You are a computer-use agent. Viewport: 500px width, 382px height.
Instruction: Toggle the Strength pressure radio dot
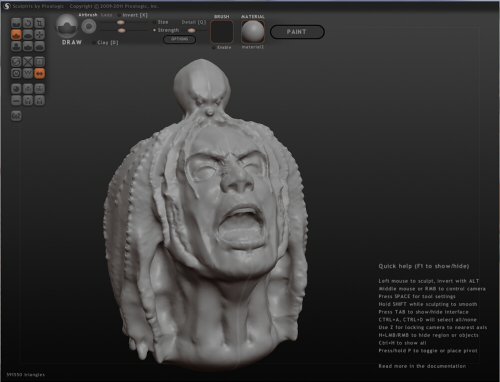point(154,30)
